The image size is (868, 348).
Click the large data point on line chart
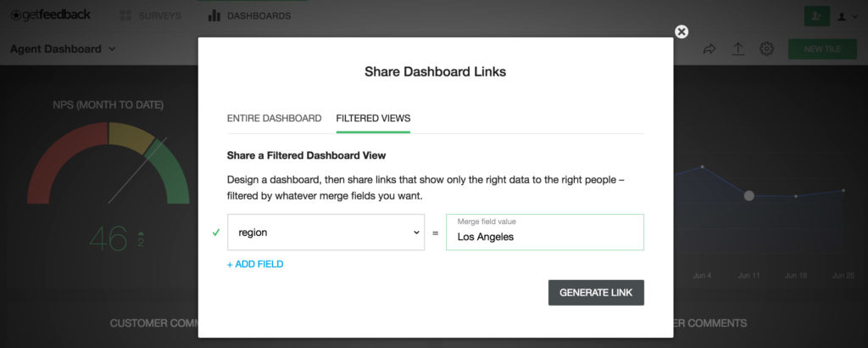[748, 196]
